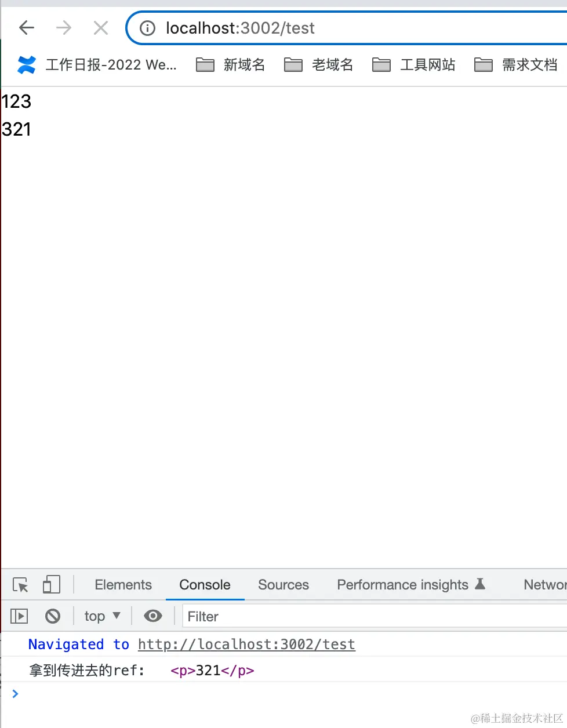Switch to the Console tab

[205, 585]
